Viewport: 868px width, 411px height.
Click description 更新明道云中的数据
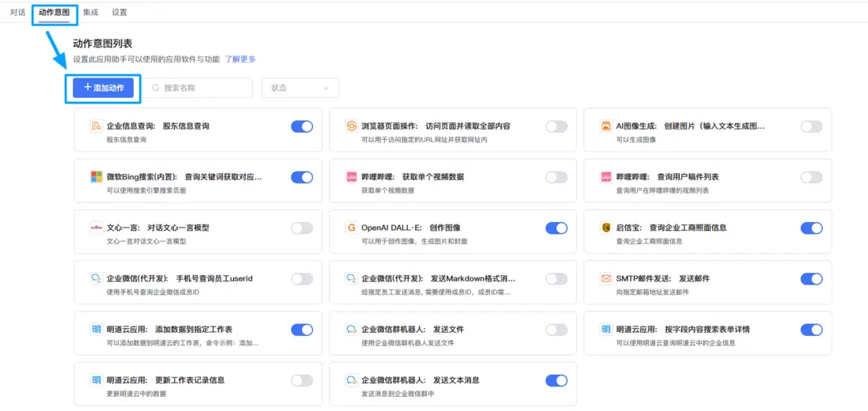click(136, 394)
